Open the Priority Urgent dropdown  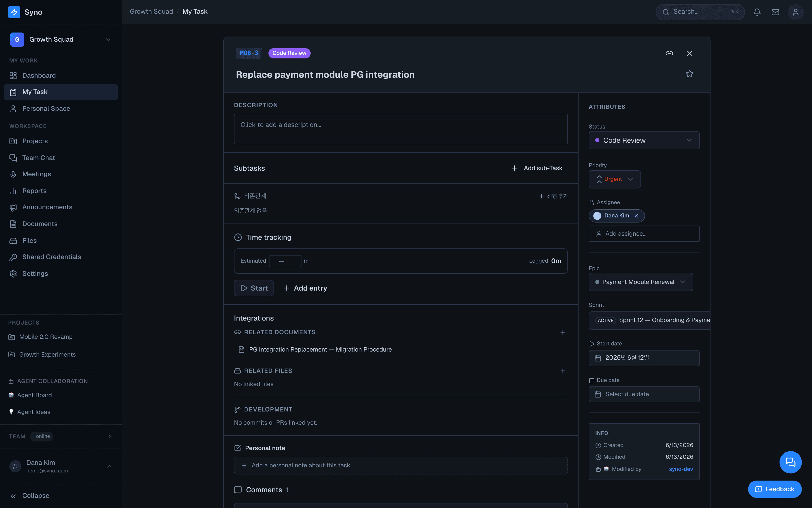[614, 179]
